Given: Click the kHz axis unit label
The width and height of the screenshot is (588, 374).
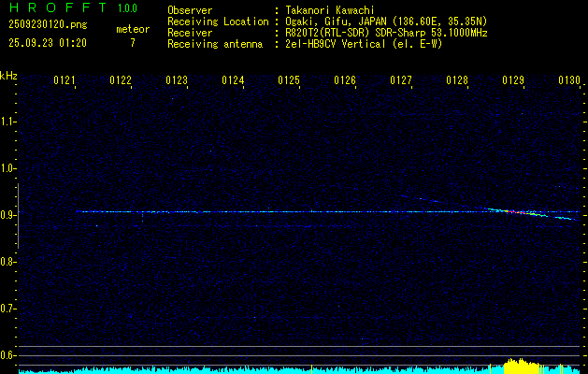Looking at the screenshot, I should tap(8, 76).
